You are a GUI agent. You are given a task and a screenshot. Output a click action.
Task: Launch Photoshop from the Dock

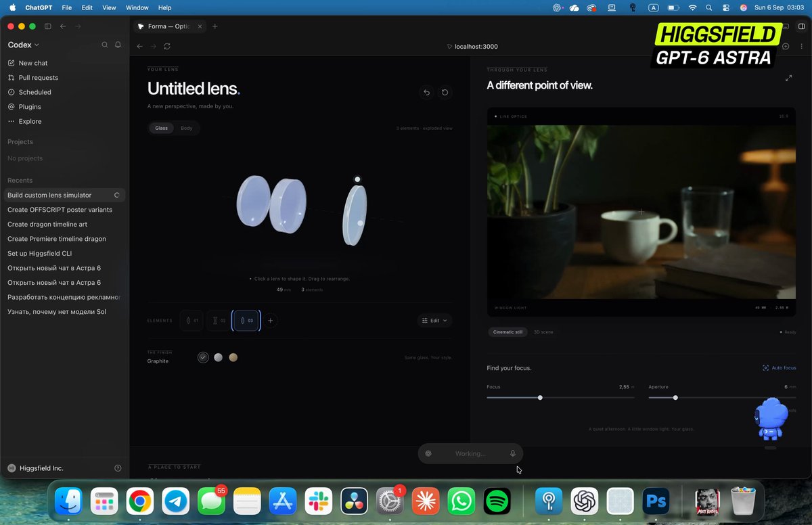[x=656, y=501]
